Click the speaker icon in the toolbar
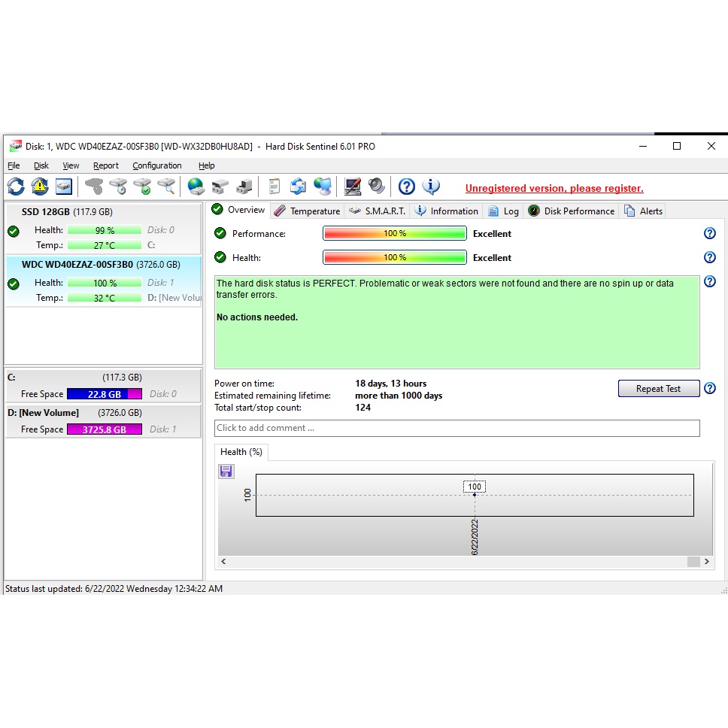 click(377, 187)
